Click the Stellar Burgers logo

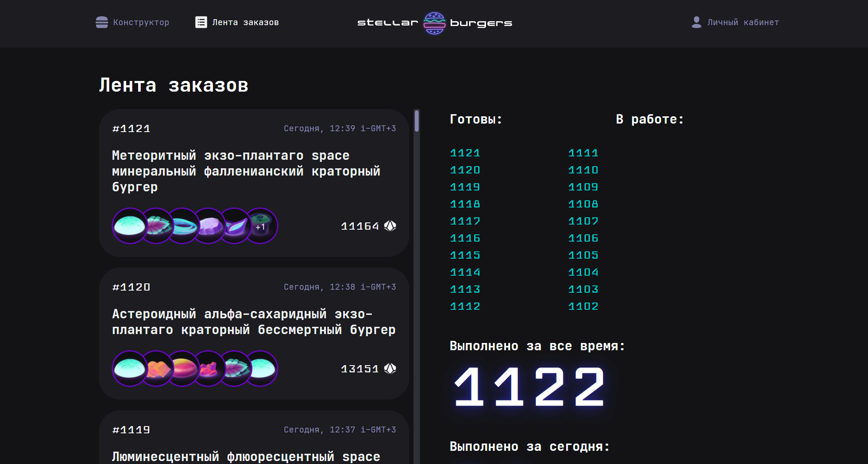[434, 23]
